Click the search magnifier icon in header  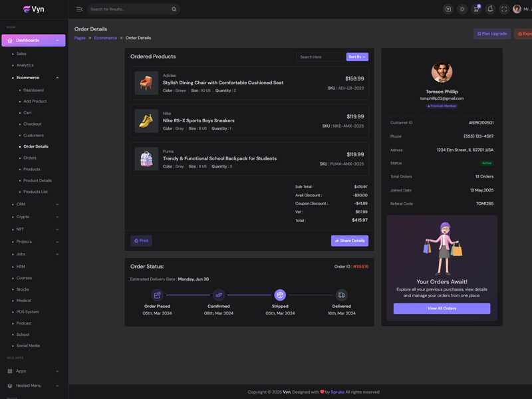[174, 9]
